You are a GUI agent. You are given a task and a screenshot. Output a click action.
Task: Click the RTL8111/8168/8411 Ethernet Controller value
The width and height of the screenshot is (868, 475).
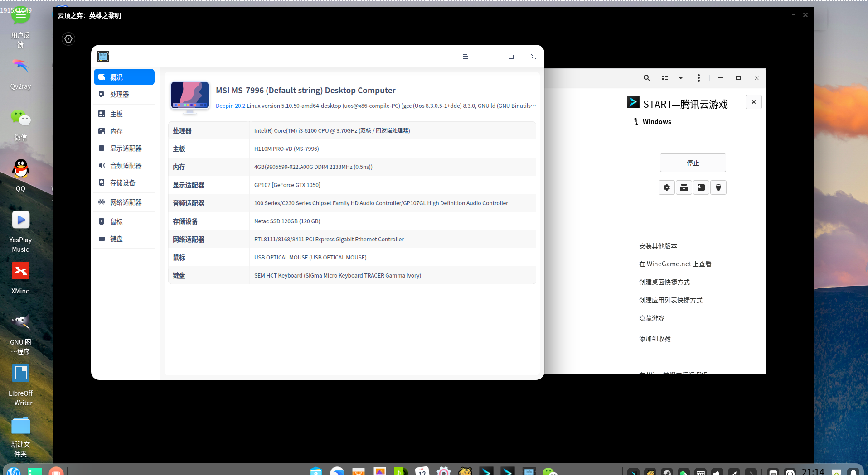click(329, 239)
